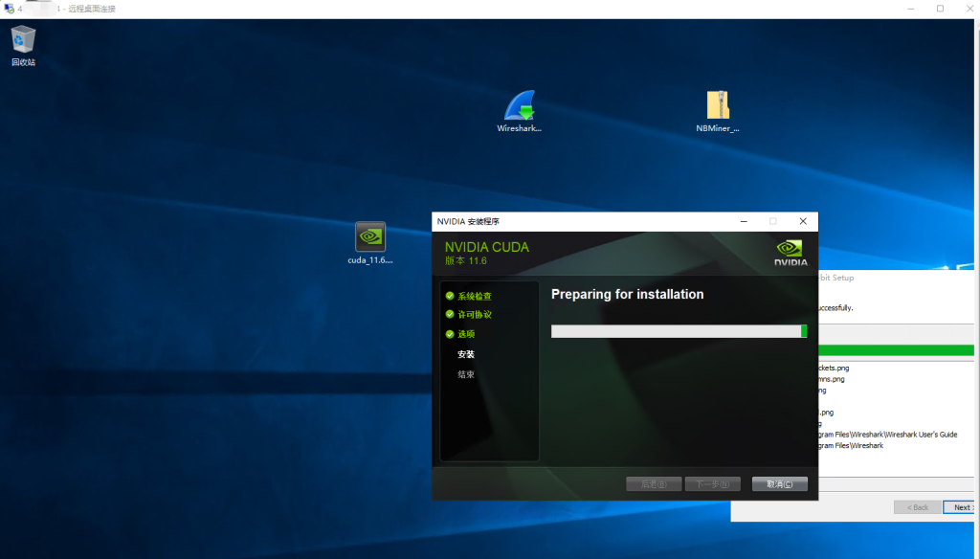
Task: Maximize the remote desktop connection window
Action: [x=940, y=9]
